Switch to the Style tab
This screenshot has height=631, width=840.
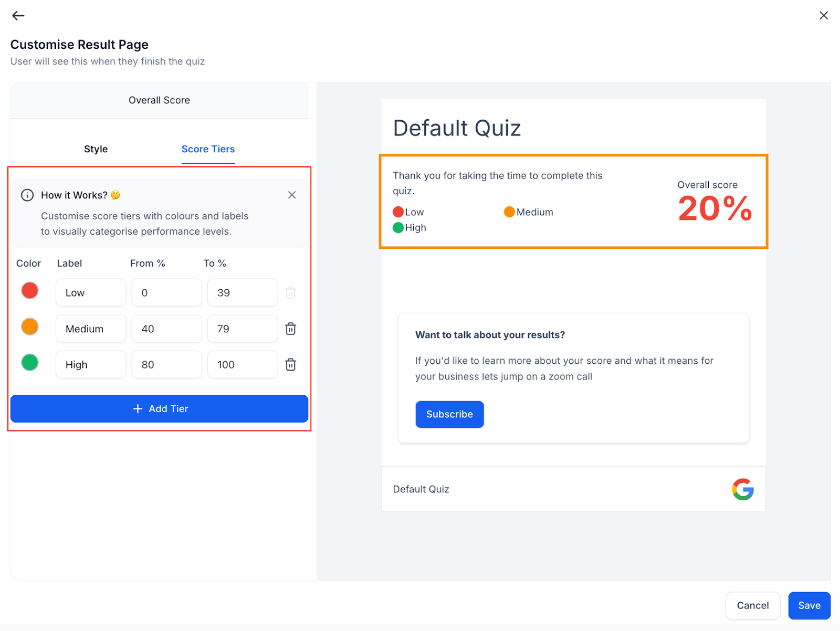tap(96, 149)
